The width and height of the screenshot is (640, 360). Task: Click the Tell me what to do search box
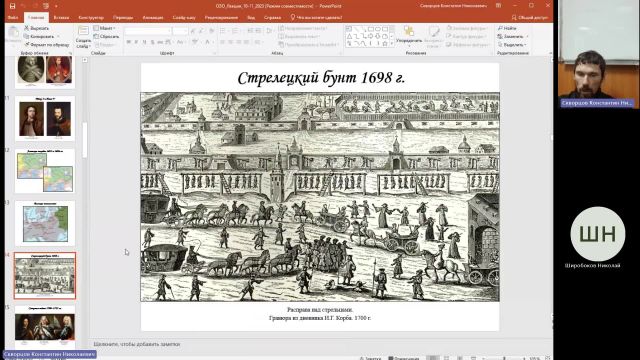316,18
